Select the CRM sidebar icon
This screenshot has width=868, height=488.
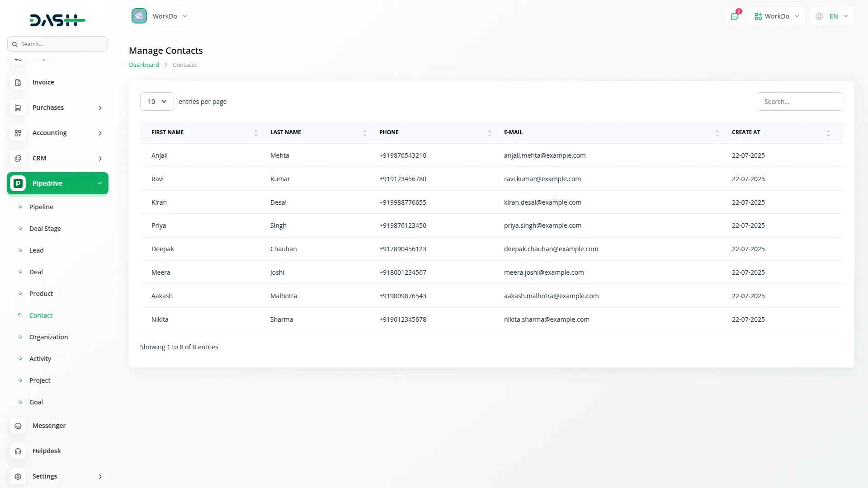point(18,158)
